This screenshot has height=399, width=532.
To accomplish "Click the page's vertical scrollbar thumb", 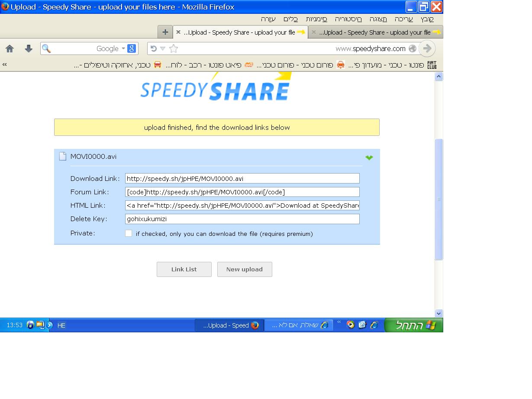I will [x=438, y=199].
